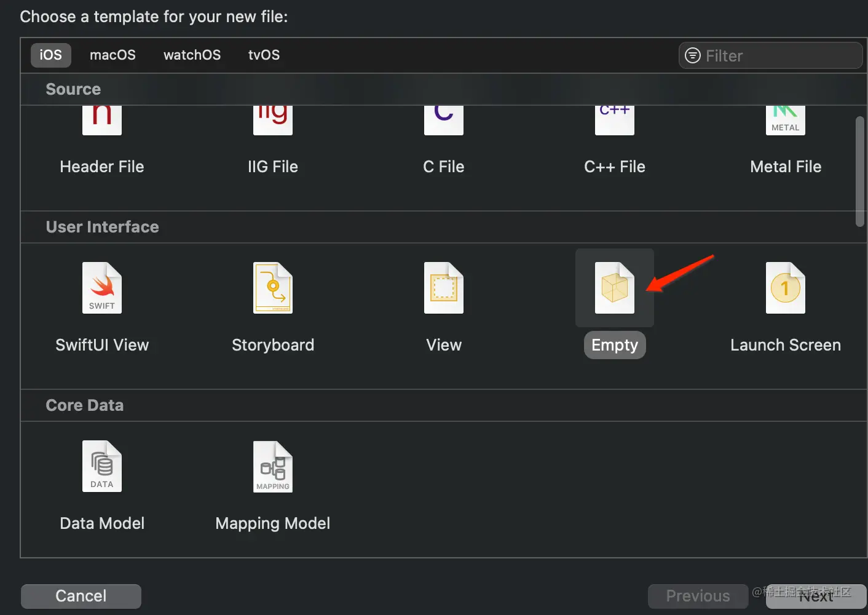Pick the Launch Screen template icon
This screenshot has height=615, width=868.
(786, 288)
